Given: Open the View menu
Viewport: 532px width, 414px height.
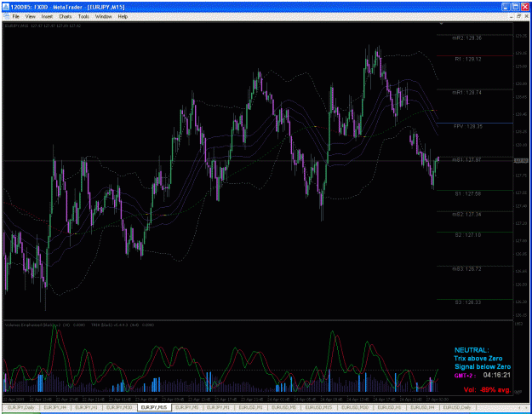Looking at the screenshot, I should point(30,16).
